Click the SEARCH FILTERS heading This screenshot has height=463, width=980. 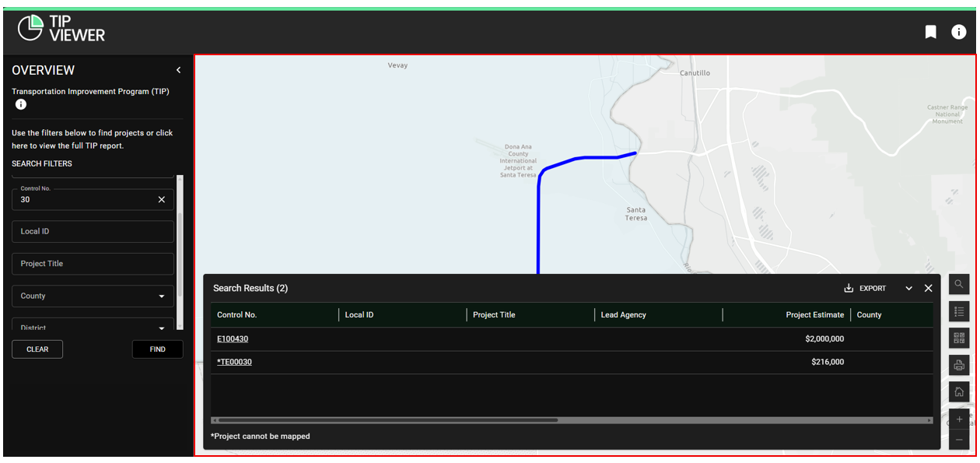point(42,163)
